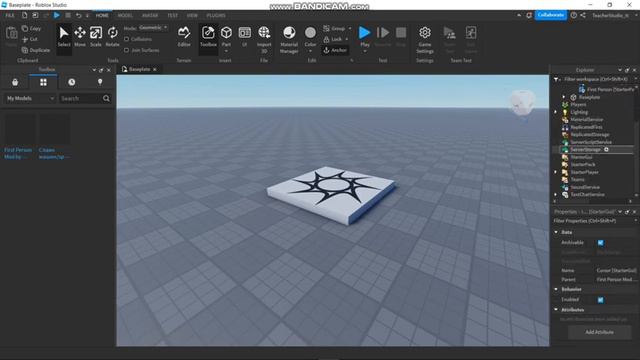Toggle the Archivable property checkbox
This screenshot has height=360, width=640.
600,243
